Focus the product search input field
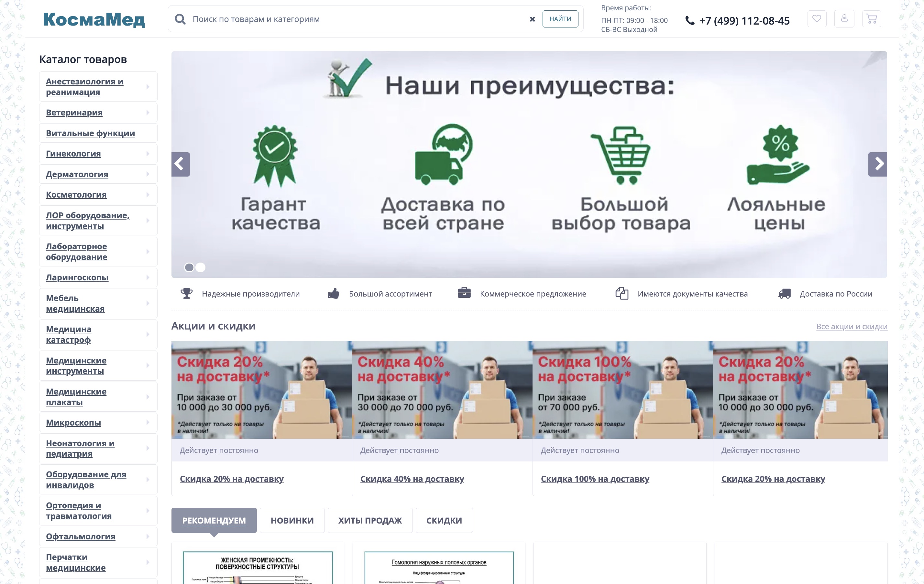Image resolution: width=924 pixels, height=584 pixels. (357, 19)
